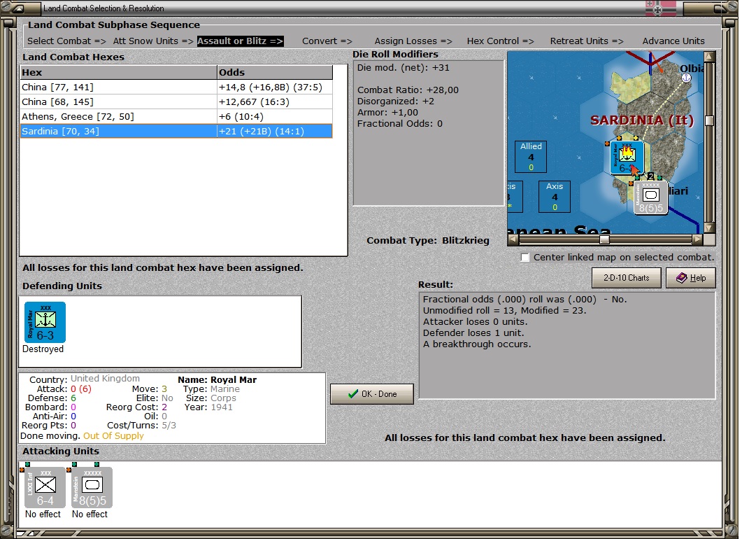Click the Combat Ratio: +28,00 line

408,90
